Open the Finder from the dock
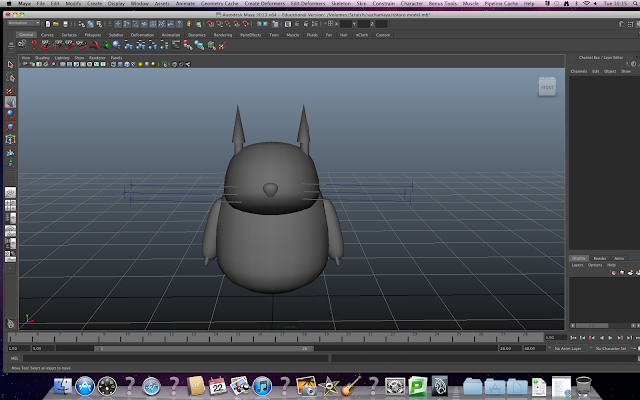The image size is (640, 400). 63,386
